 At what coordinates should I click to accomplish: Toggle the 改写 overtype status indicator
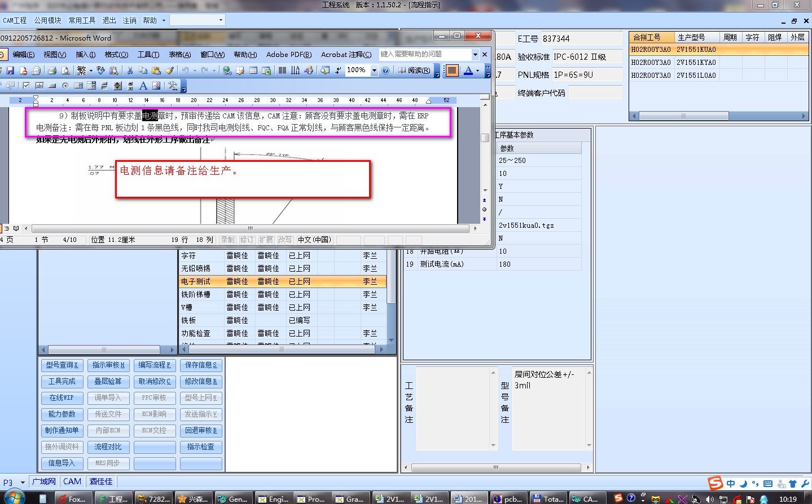tap(285, 240)
